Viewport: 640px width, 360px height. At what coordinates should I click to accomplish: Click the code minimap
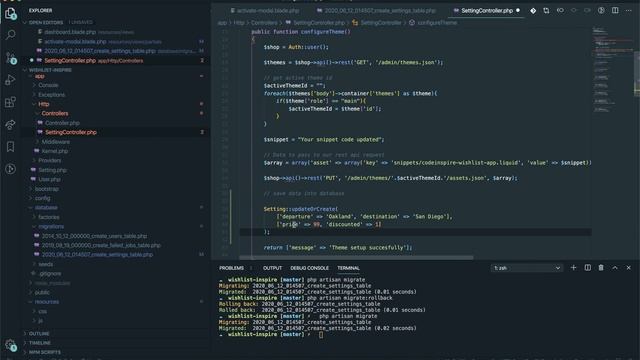612,69
